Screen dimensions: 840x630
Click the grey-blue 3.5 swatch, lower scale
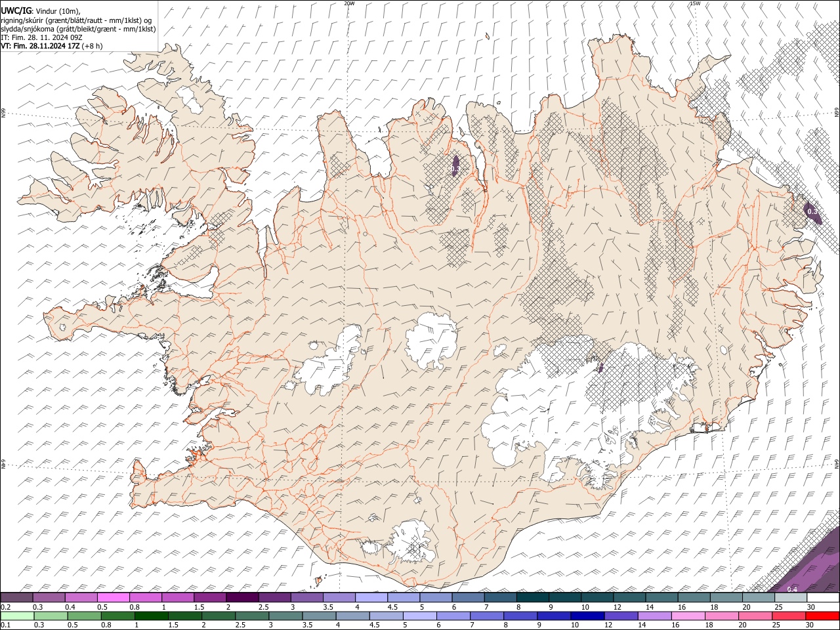[320, 616]
